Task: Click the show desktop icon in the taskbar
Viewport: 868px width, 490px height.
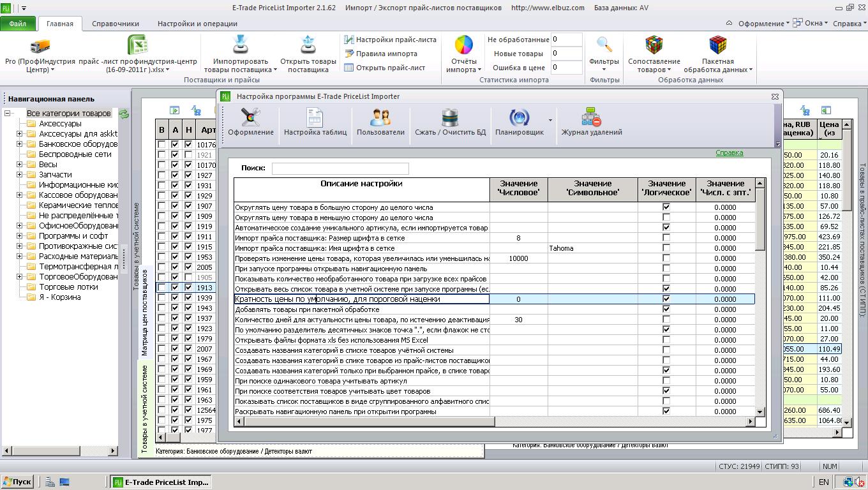Action: 64,482
